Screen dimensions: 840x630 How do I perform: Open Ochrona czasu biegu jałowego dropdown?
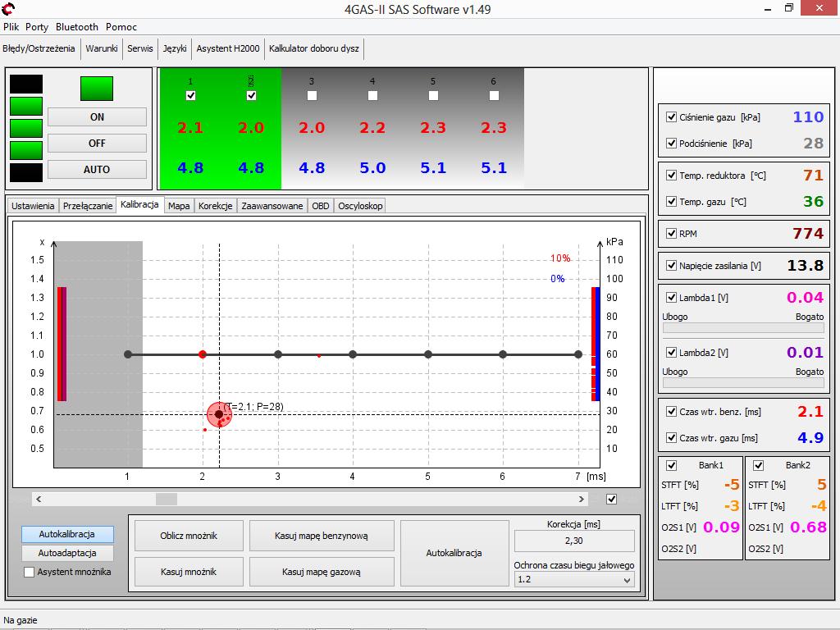coord(573,580)
